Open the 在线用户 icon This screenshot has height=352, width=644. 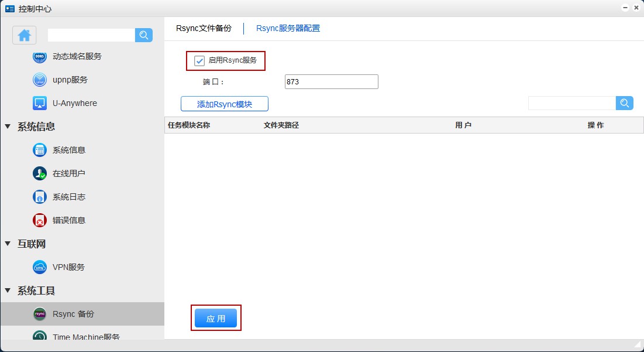point(40,173)
